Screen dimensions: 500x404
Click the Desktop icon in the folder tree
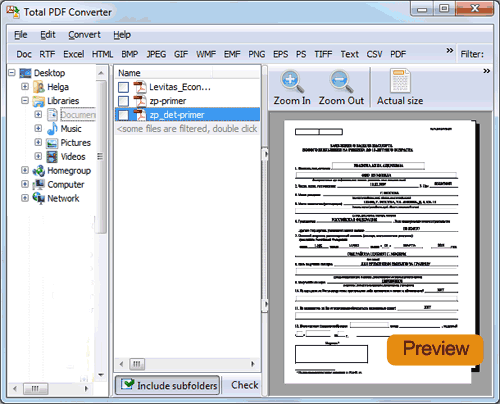pyautogui.click(x=25, y=73)
